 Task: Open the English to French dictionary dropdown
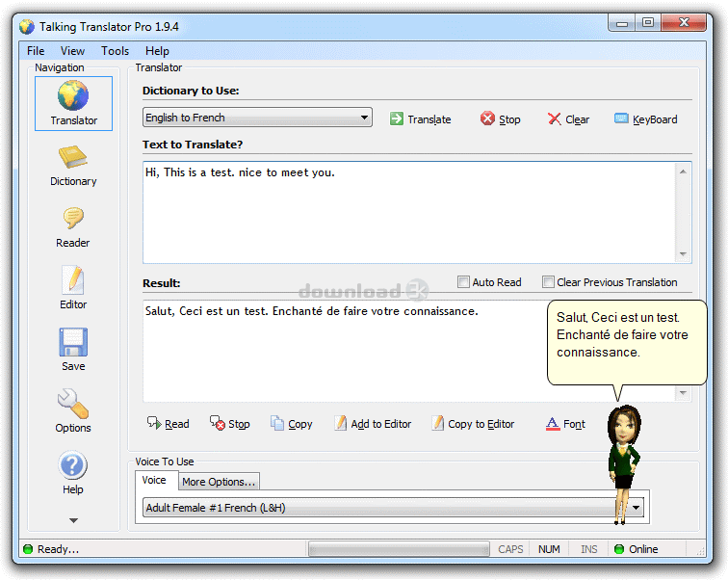point(257,118)
